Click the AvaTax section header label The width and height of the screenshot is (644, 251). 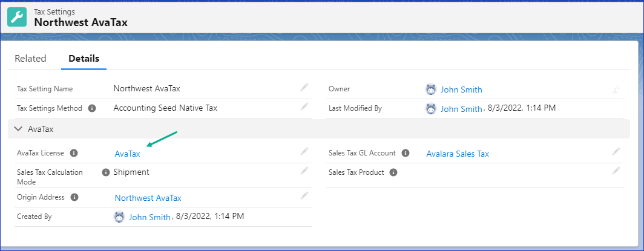[x=41, y=129]
